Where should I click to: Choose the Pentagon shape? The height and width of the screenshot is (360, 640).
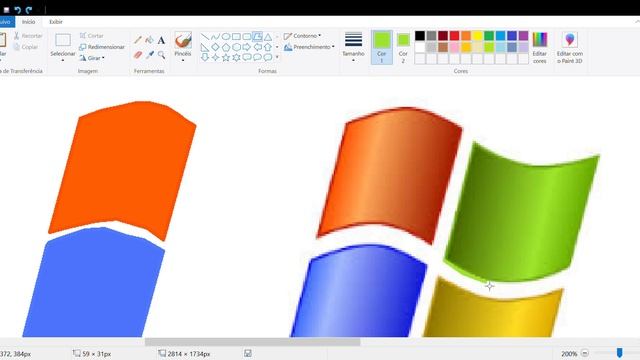[226, 47]
